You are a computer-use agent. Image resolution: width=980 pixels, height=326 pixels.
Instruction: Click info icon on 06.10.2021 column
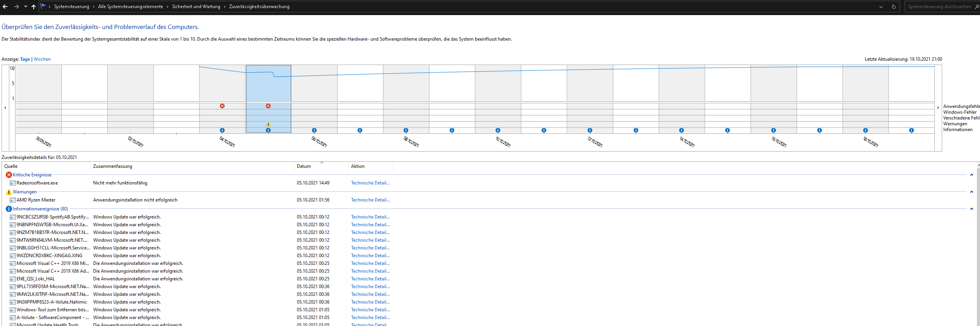[314, 130]
